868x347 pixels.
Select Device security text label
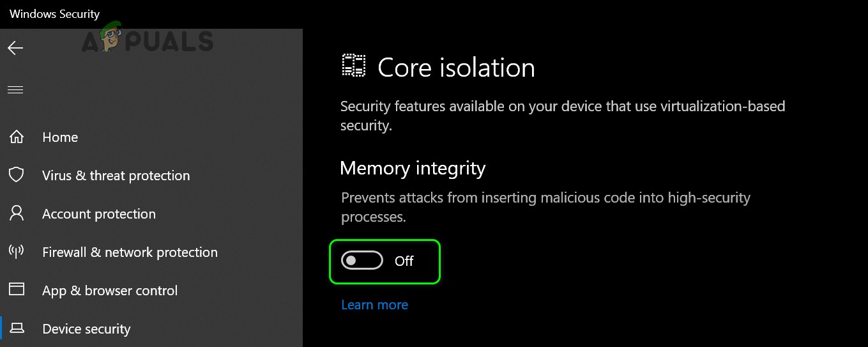[x=86, y=328]
